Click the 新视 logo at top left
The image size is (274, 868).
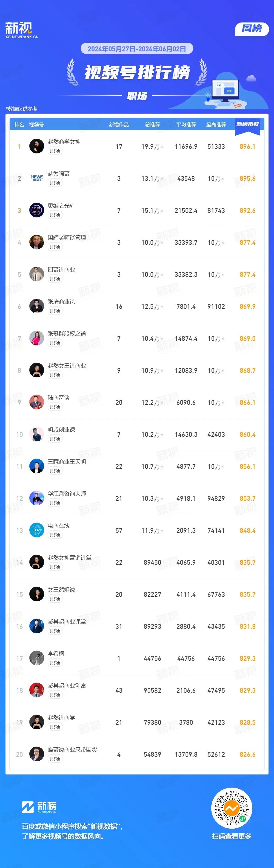21,30
